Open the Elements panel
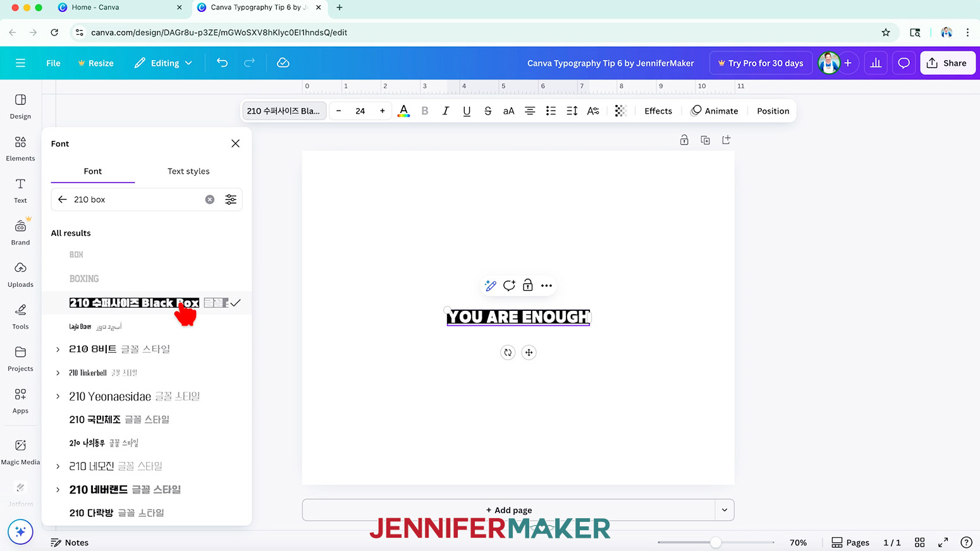Image resolution: width=980 pixels, height=551 pixels. [x=20, y=148]
